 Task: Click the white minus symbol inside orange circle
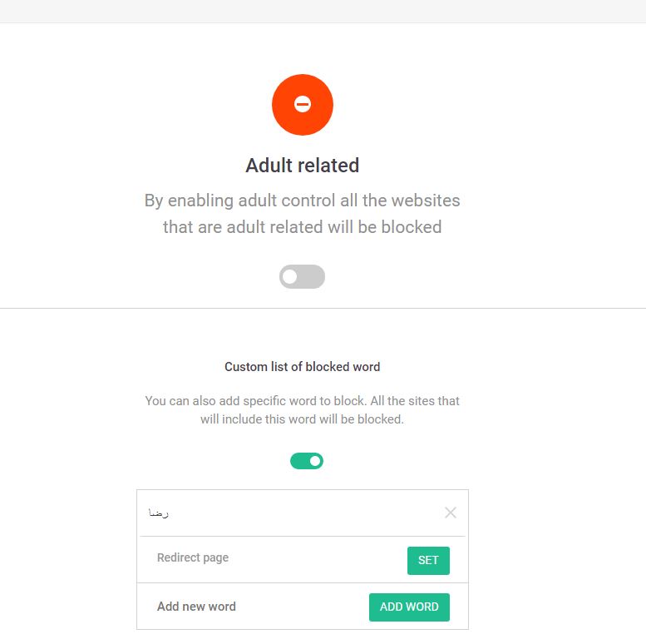coord(303,105)
